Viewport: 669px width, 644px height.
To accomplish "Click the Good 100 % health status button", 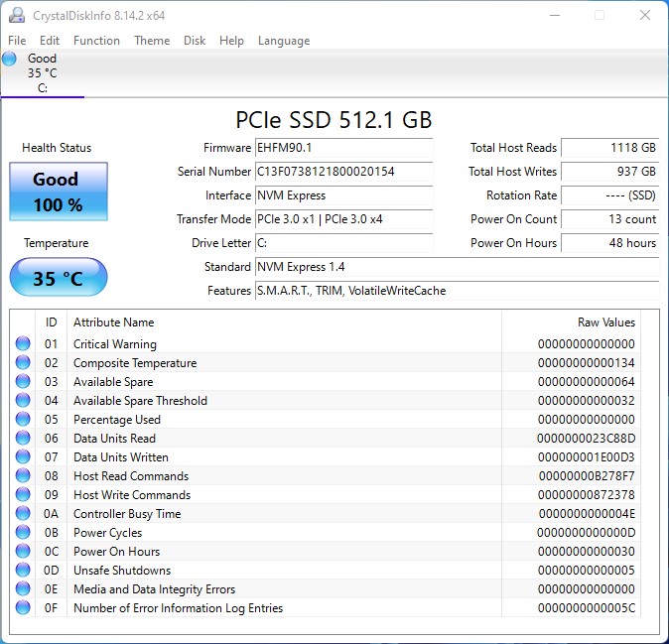I will (57, 193).
